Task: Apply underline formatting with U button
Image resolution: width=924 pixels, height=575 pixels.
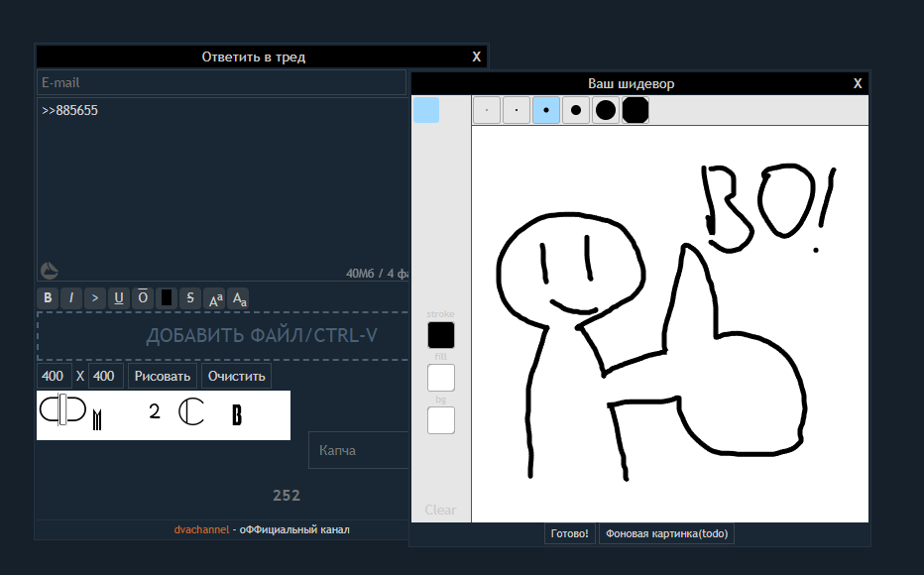Action: point(118,298)
